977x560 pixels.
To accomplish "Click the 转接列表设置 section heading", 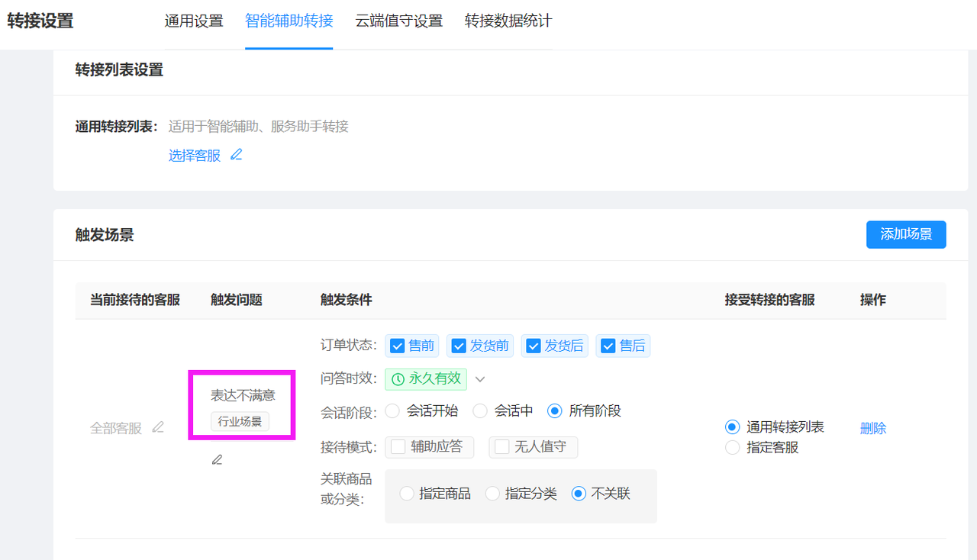I will coord(119,70).
